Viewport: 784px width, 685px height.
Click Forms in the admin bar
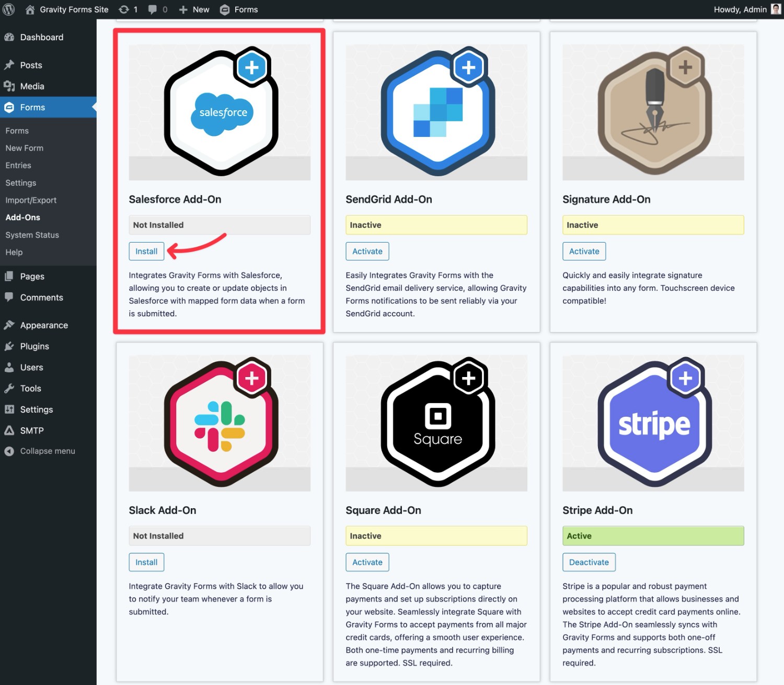pyautogui.click(x=239, y=9)
